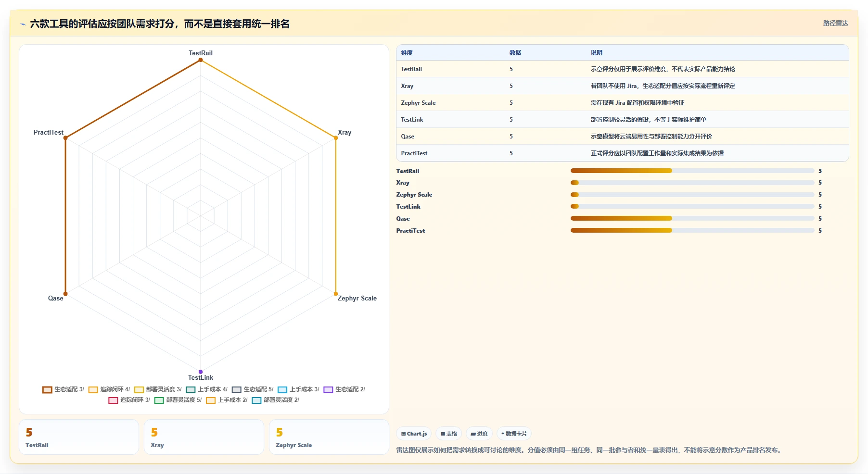
Task: Click the TestRail data point on the radar chart
Action: (201, 60)
